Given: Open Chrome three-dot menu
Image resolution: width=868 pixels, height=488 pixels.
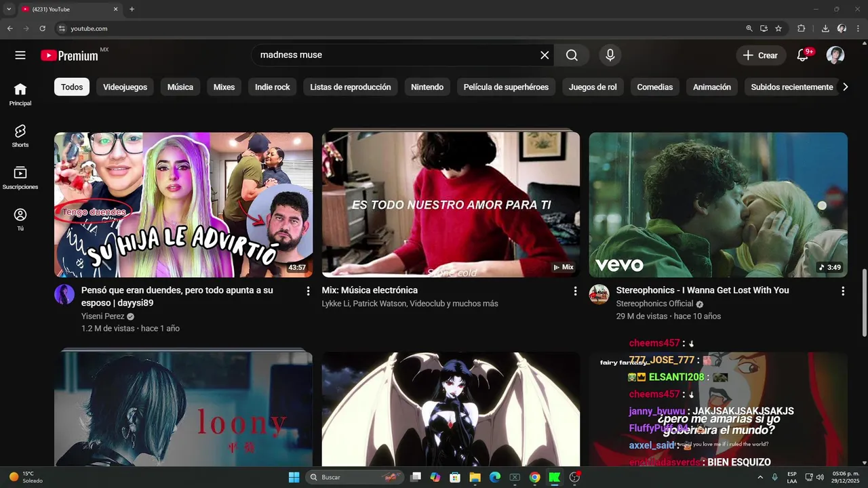Looking at the screenshot, I should (859, 28).
